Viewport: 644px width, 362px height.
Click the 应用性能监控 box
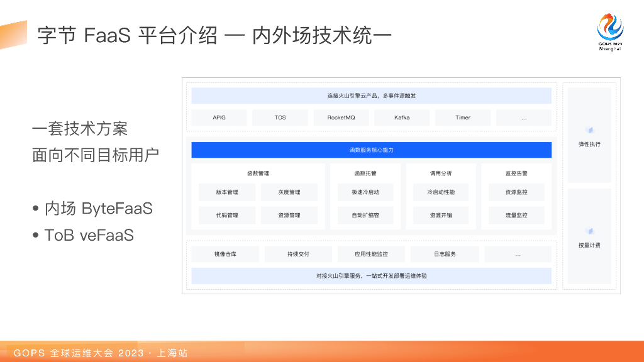click(x=371, y=254)
